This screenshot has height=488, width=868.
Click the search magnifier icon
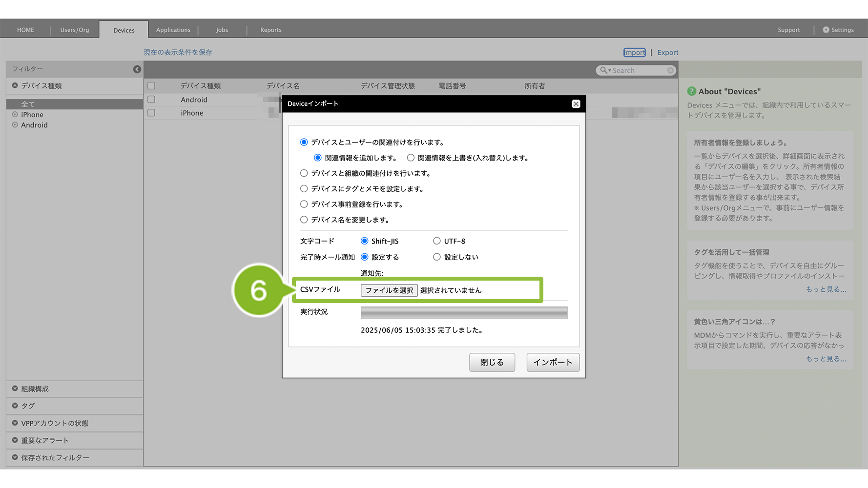(604, 70)
